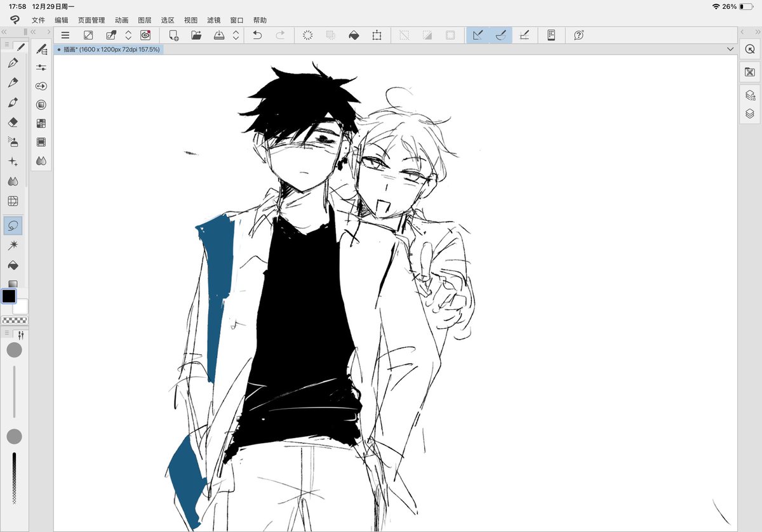Open the 动画 menu
The height and width of the screenshot is (532, 762).
[122, 20]
